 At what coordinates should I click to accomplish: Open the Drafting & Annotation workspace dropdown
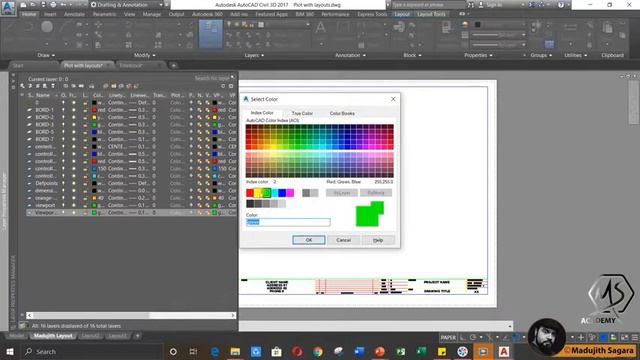[x=126, y=5]
